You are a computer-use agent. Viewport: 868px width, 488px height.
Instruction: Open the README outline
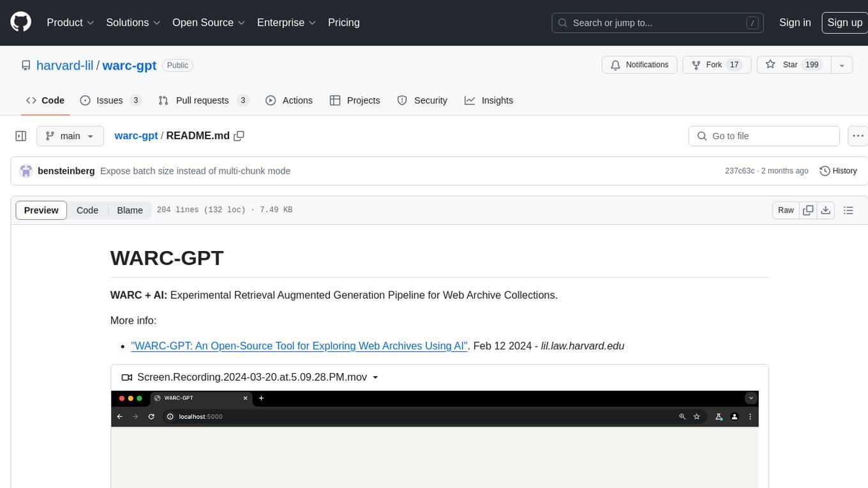pyautogui.click(x=848, y=210)
